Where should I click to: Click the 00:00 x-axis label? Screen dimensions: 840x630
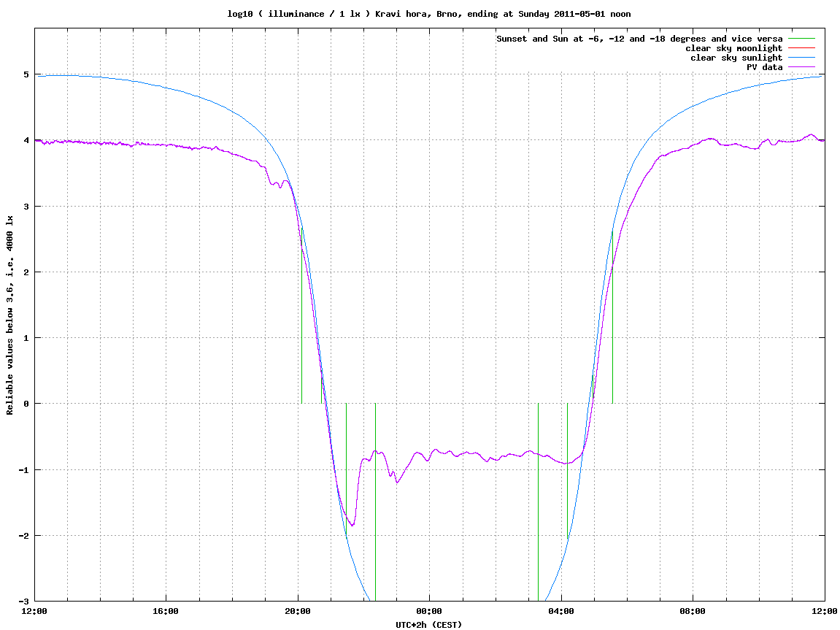[430, 611]
